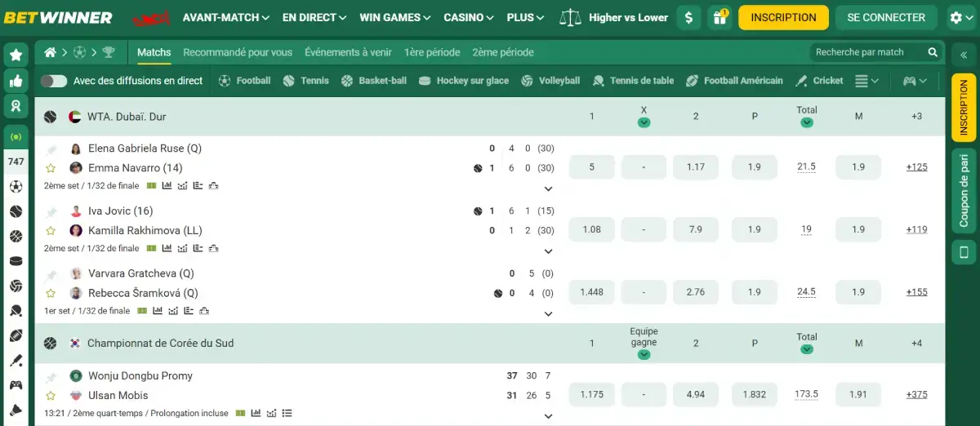The height and width of the screenshot is (426, 980).
Task: Click the yellow INSCRIPTION header button
Action: (x=783, y=17)
